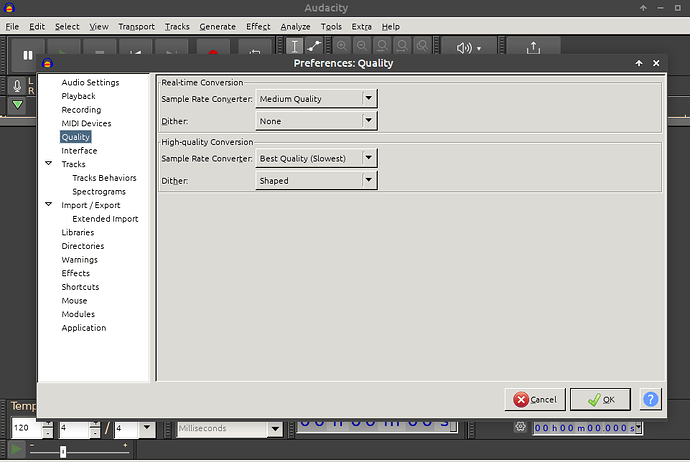Open the time signature denominator dropdown

tap(147, 428)
